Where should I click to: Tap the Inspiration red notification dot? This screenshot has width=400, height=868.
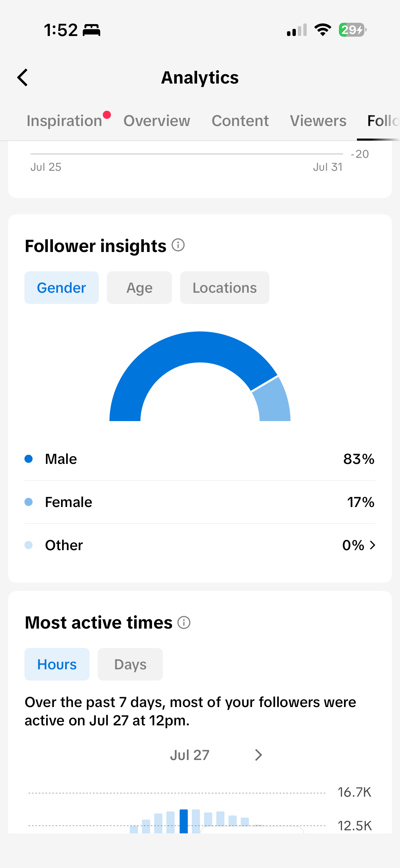[x=107, y=115]
